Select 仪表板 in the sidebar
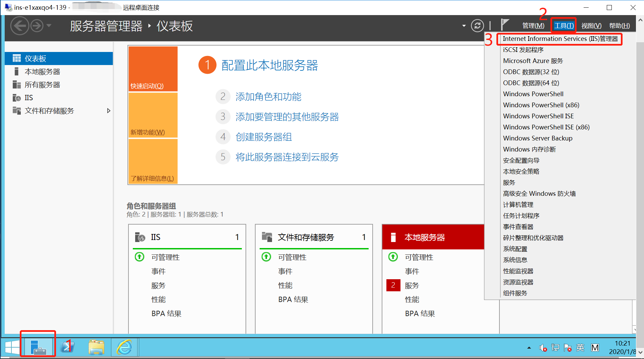The height and width of the screenshot is (359, 644). coord(59,59)
